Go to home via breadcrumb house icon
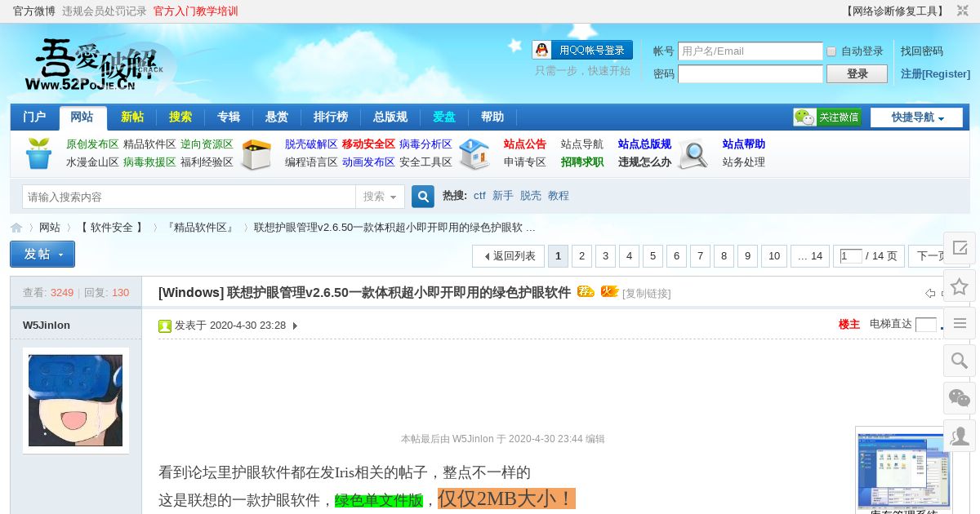Image resolution: width=980 pixels, height=514 pixels. (x=16, y=228)
